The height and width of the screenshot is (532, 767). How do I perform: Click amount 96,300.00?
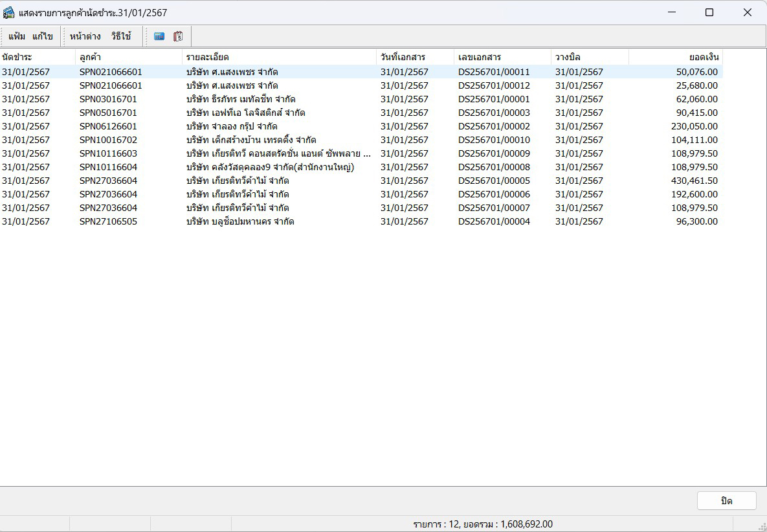pos(697,221)
